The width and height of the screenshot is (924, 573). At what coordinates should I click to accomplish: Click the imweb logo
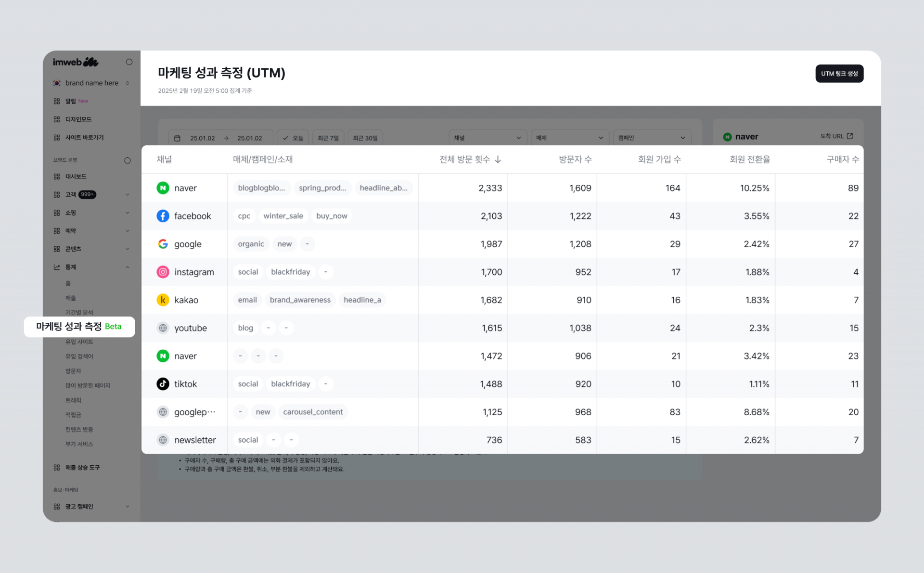tap(76, 62)
